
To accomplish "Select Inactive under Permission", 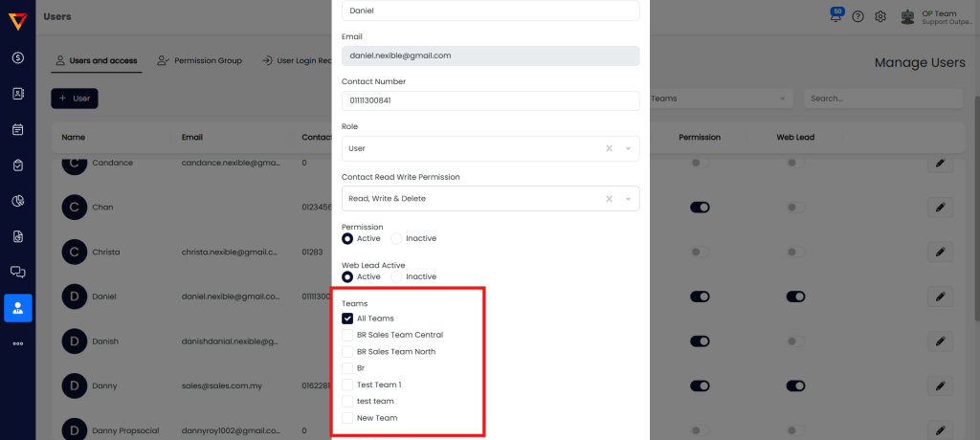I will coord(397,238).
